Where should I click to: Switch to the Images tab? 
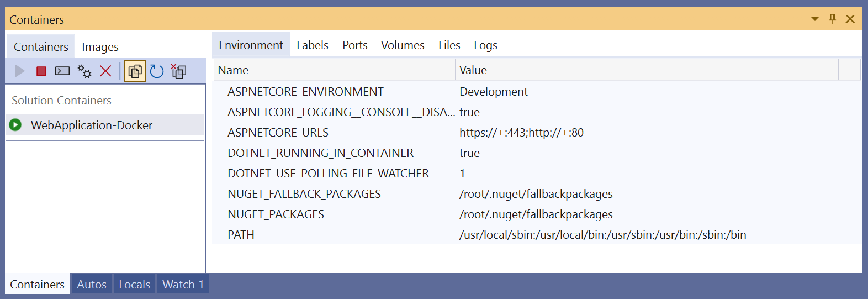100,47
